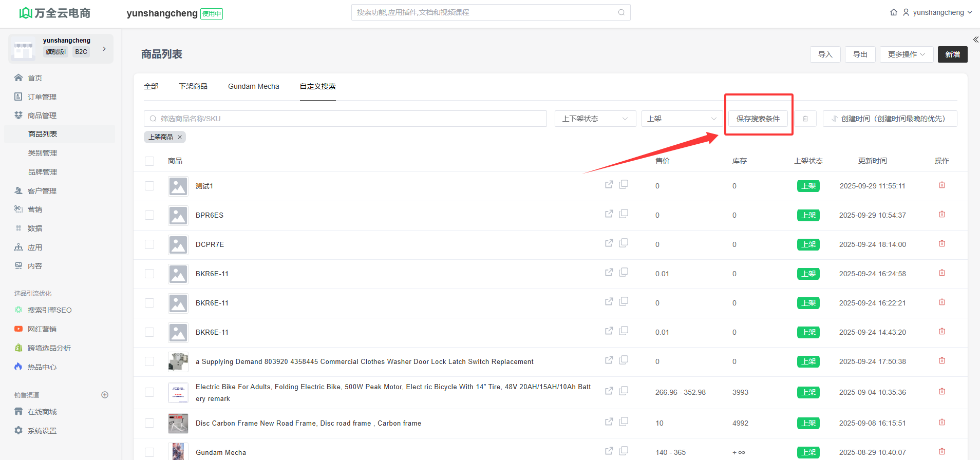Focus the 筛选商品名称/SKU search field
Screen dimensions: 980x460
345,119
